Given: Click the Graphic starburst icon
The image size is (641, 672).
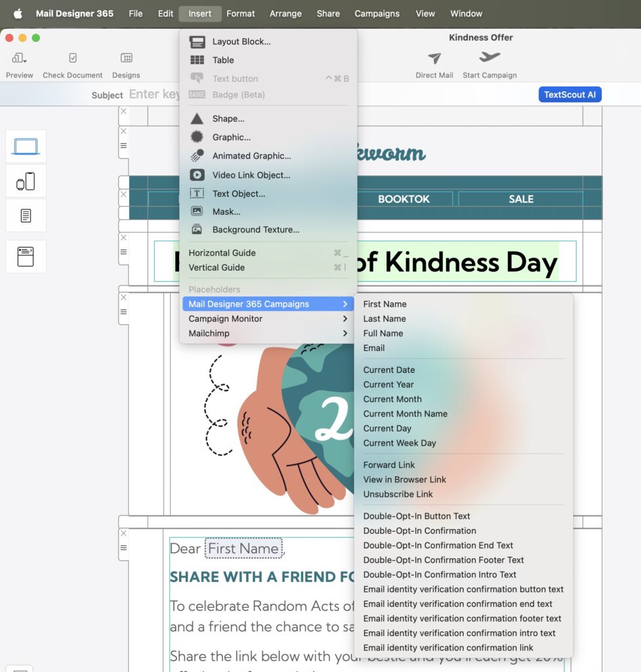Looking at the screenshot, I should pyautogui.click(x=197, y=137).
